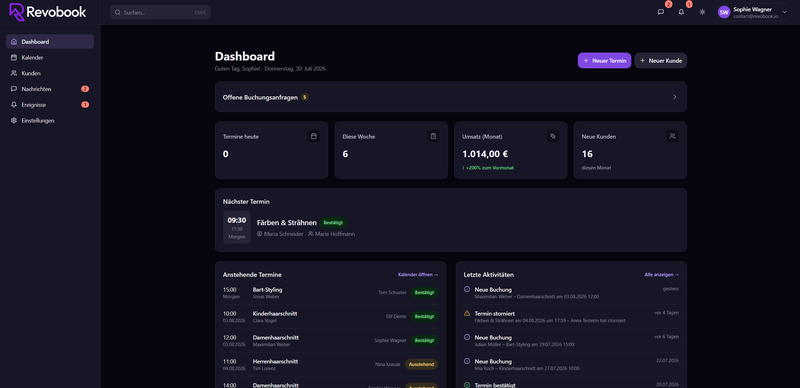
Task: Click +200% zum Vormonat text
Action: (488, 168)
